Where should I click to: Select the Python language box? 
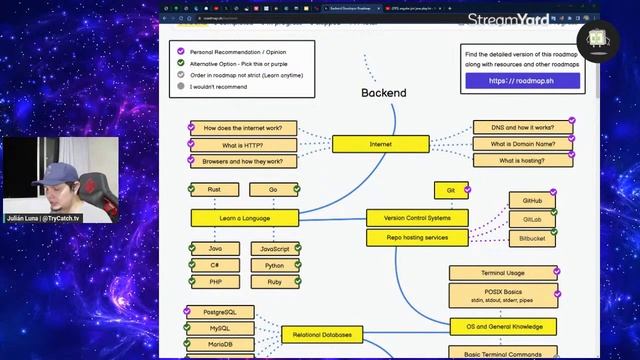coord(275,266)
